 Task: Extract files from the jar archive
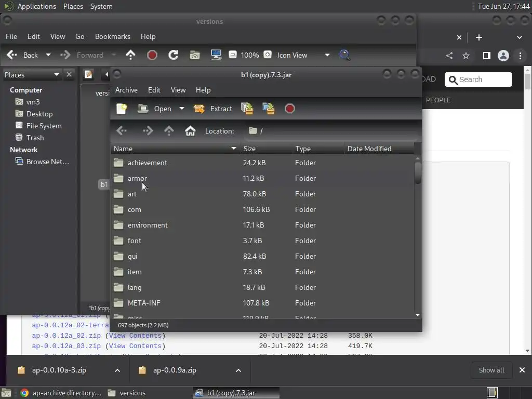click(x=212, y=109)
